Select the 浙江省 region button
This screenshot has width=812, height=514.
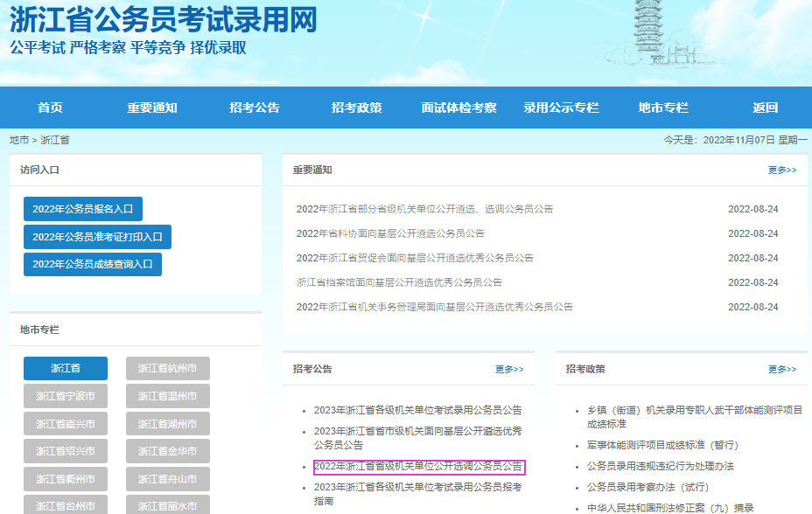pyautogui.click(x=66, y=368)
